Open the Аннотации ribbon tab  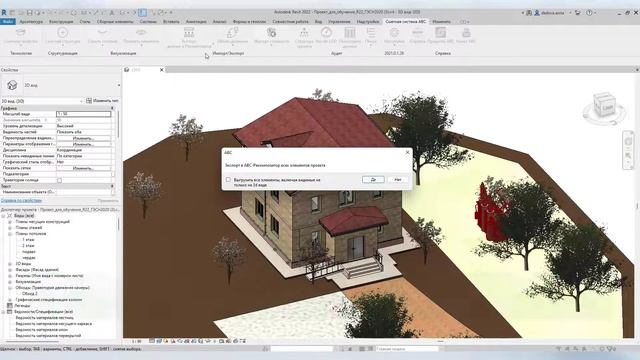pos(196,22)
